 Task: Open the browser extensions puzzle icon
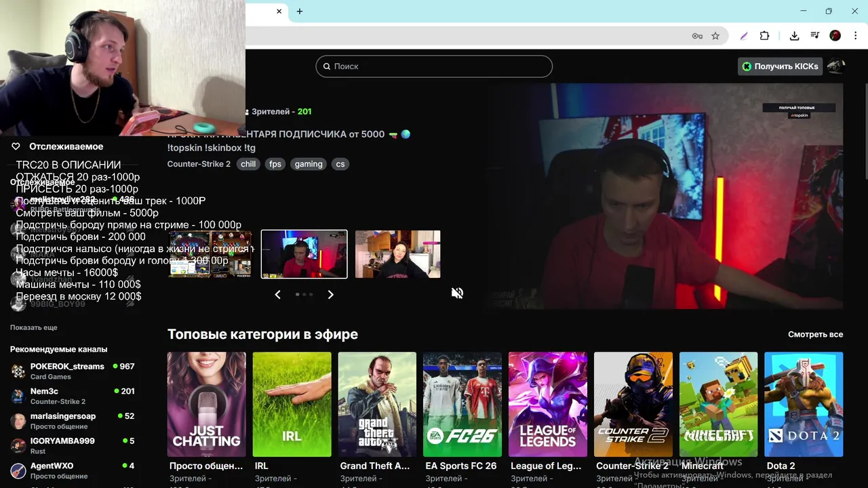[764, 36]
